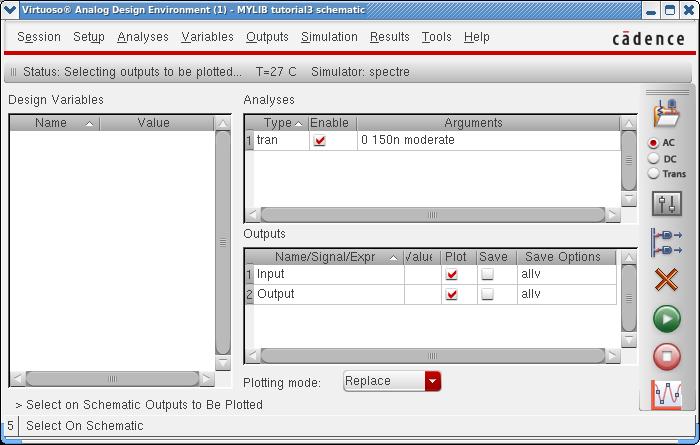Open the Results menu
700x445 pixels.
pyautogui.click(x=390, y=37)
